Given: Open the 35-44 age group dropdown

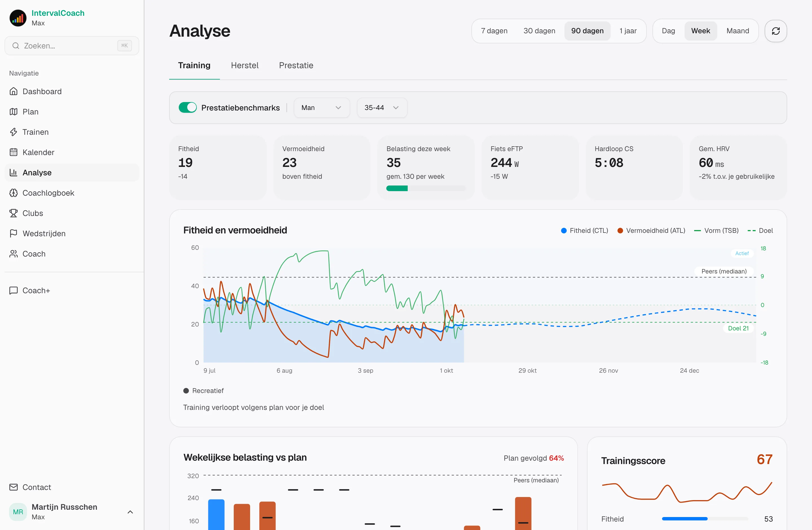Looking at the screenshot, I should 382,108.
